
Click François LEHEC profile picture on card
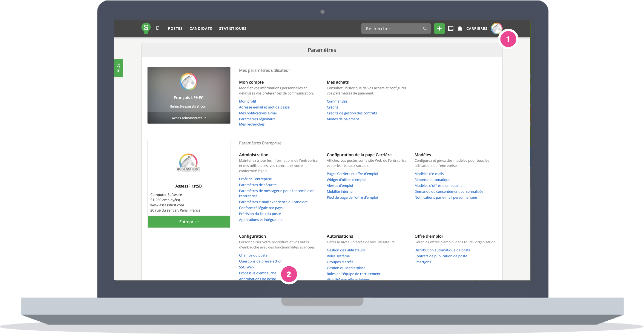[x=189, y=81]
